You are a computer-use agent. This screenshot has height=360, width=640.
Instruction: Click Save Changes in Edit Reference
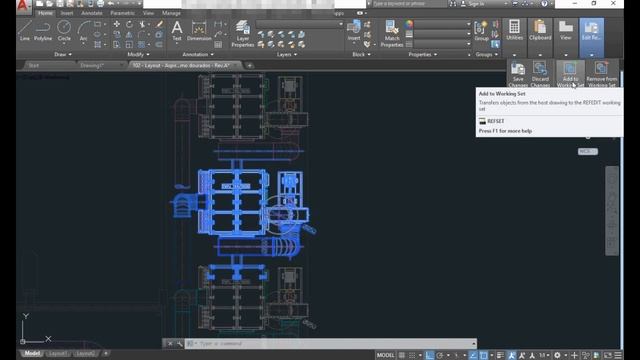(x=518, y=74)
